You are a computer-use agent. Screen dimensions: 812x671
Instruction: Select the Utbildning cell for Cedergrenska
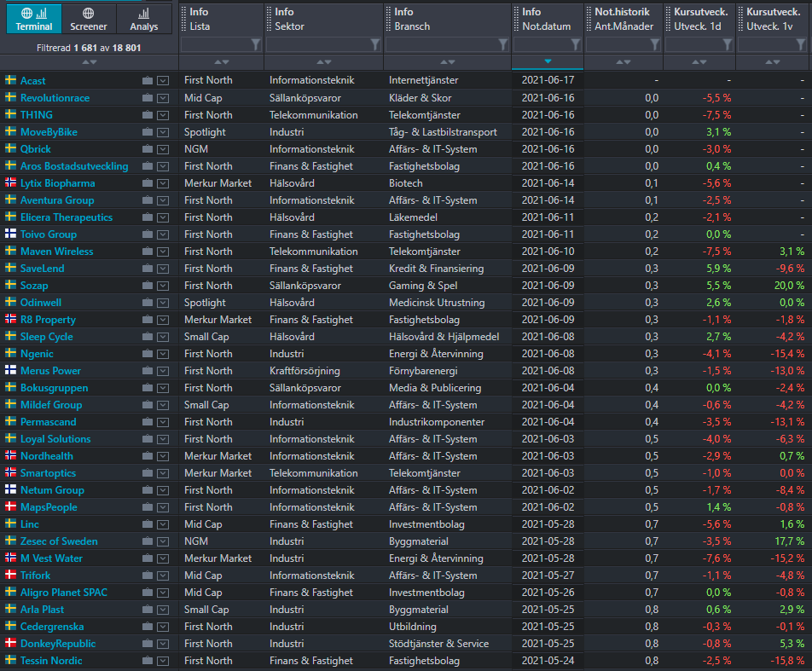(x=413, y=627)
